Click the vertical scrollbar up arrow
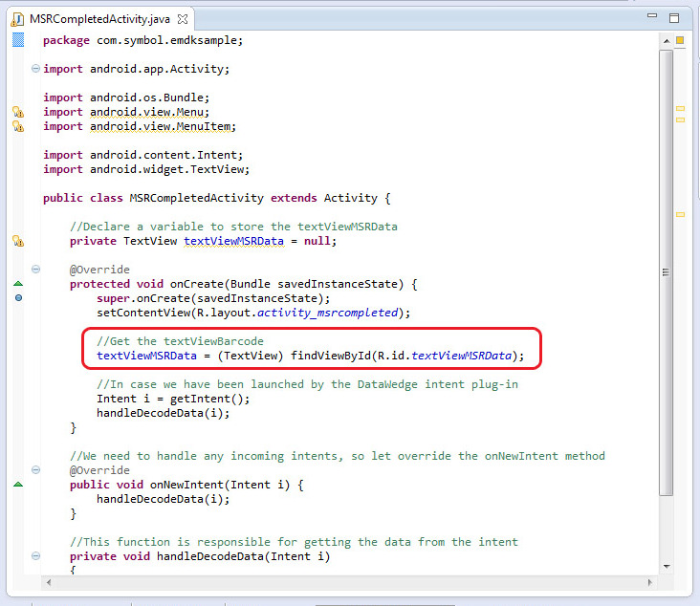700x606 pixels. tap(666, 40)
